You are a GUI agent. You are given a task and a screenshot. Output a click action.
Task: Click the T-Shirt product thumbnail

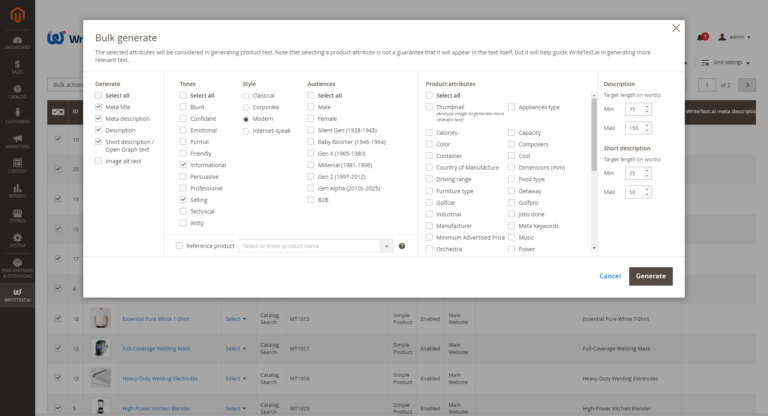[x=100, y=318]
